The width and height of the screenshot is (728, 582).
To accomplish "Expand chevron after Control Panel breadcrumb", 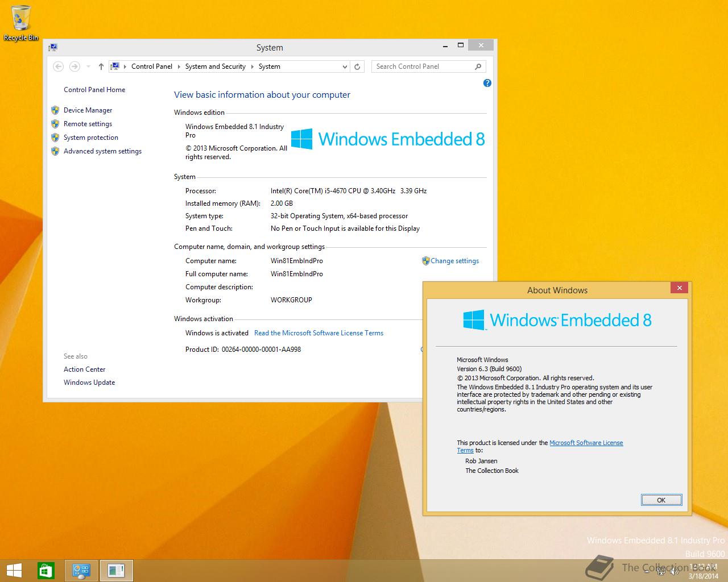I will (x=179, y=66).
